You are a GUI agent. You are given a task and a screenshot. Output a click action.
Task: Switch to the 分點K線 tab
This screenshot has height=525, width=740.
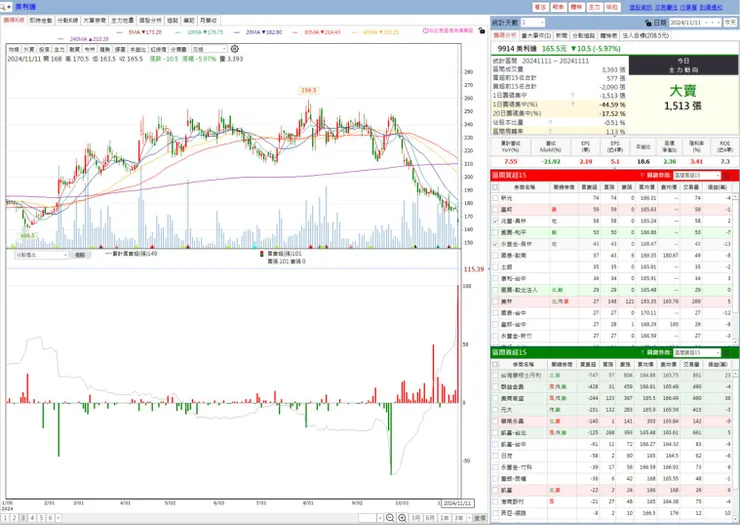67,21
